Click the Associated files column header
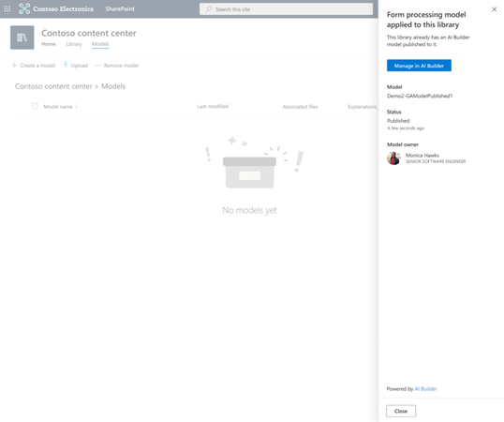Viewport: 504px width, 422px height. point(300,107)
